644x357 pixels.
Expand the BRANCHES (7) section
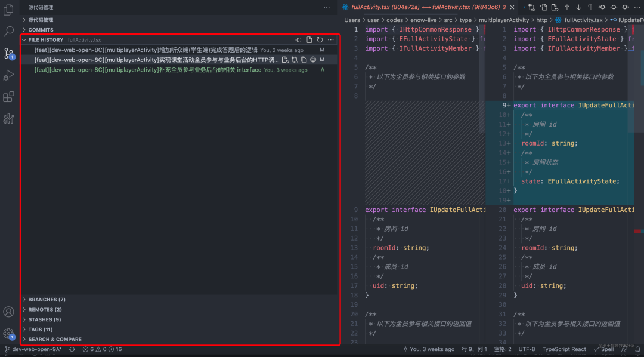click(x=179, y=300)
